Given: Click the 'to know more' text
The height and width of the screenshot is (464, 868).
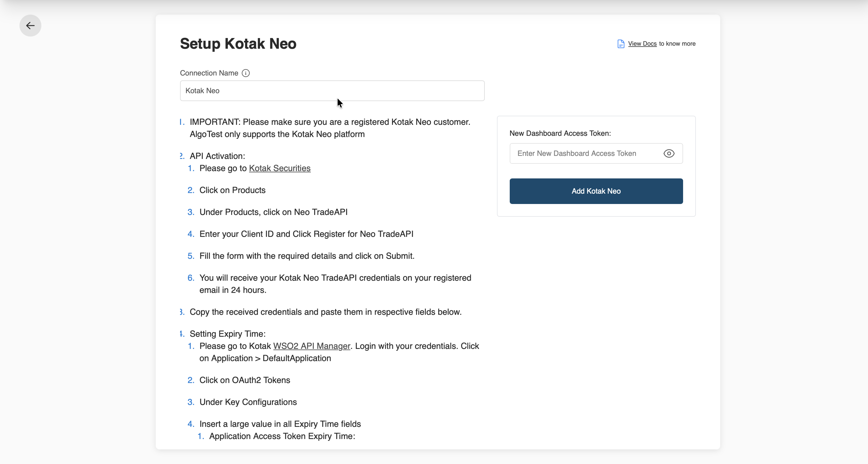Looking at the screenshot, I should [x=677, y=44].
